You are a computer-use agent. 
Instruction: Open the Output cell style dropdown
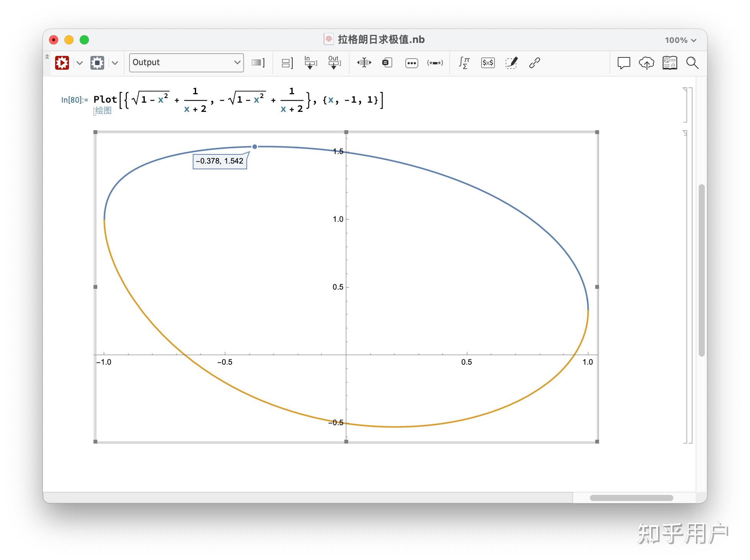[x=186, y=63]
